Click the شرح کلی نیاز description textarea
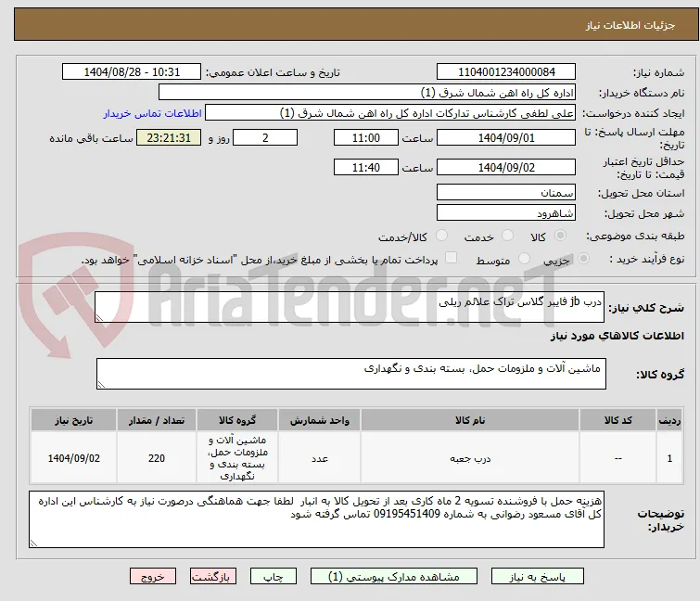 [350, 307]
